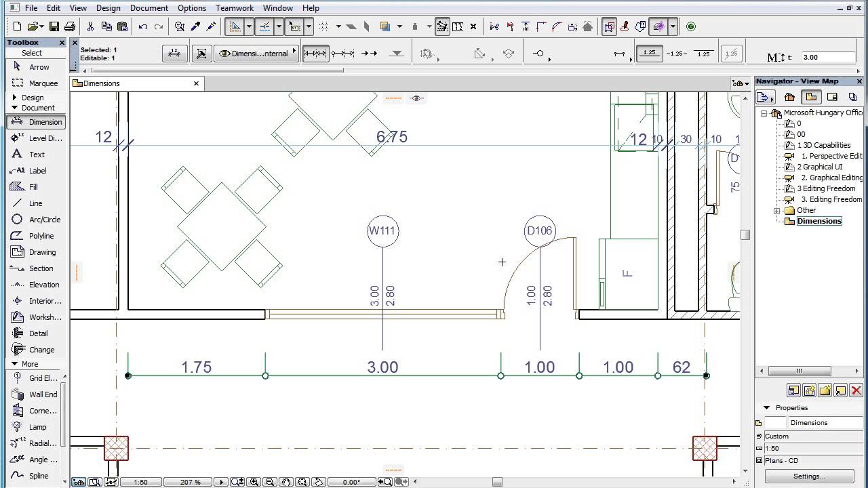Image resolution: width=868 pixels, height=488 pixels.
Task: Toggle the Project Map navigator button
Action: tap(789, 97)
